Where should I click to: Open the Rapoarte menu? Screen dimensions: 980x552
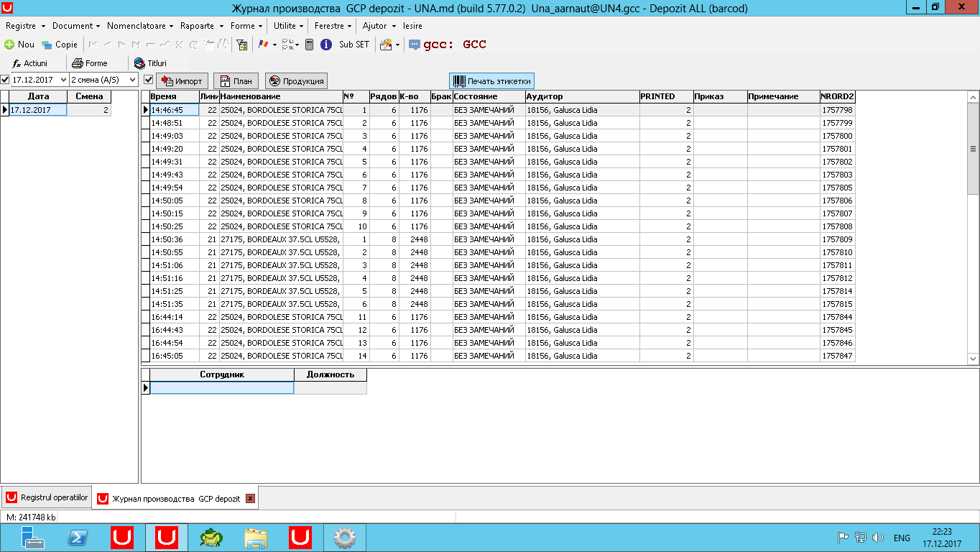point(200,26)
